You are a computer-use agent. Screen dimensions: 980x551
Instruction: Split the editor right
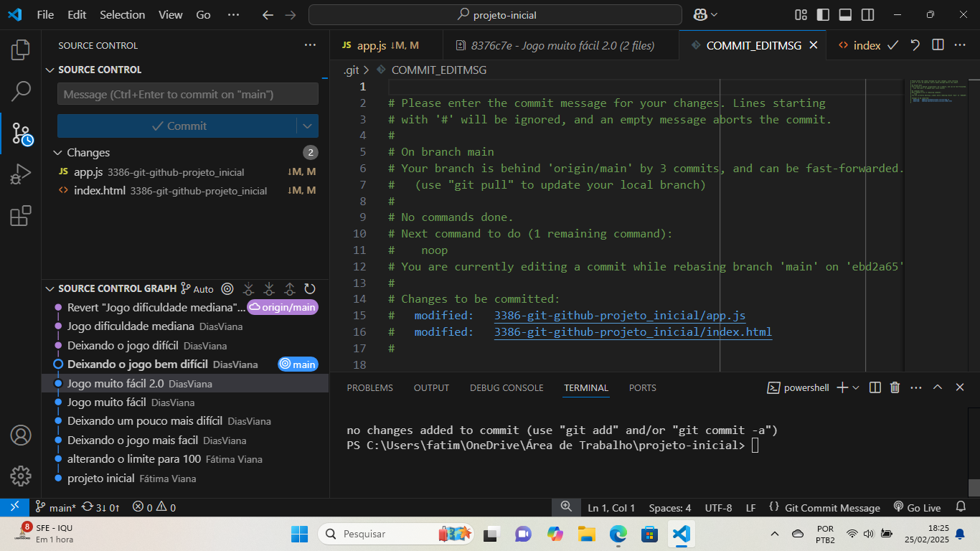[x=938, y=45]
